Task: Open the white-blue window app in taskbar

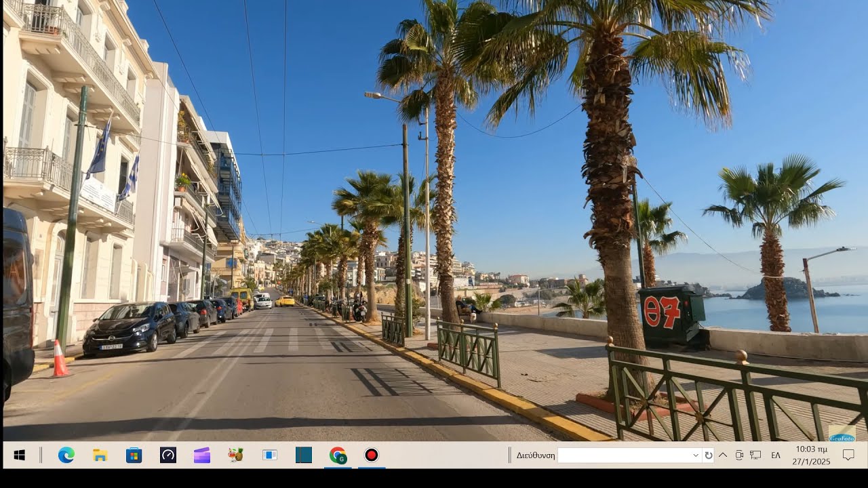Action: coord(270,455)
